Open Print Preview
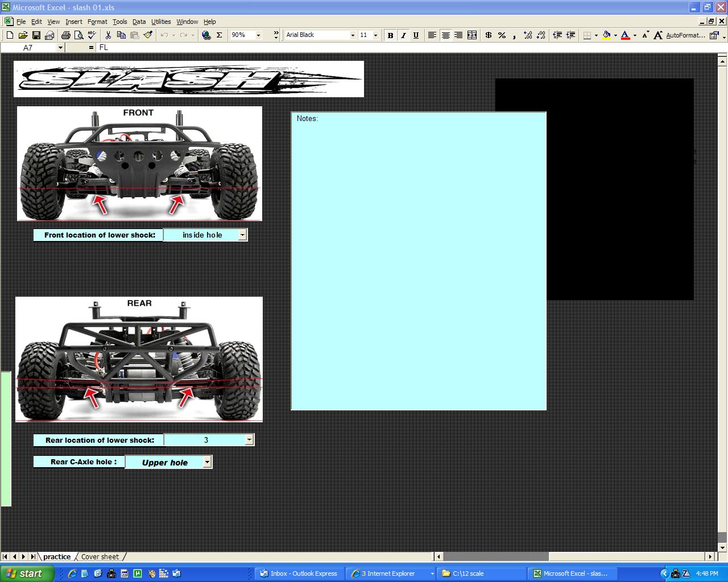Viewport: 728px width, 582px height. pyautogui.click(x=78, y=35)
